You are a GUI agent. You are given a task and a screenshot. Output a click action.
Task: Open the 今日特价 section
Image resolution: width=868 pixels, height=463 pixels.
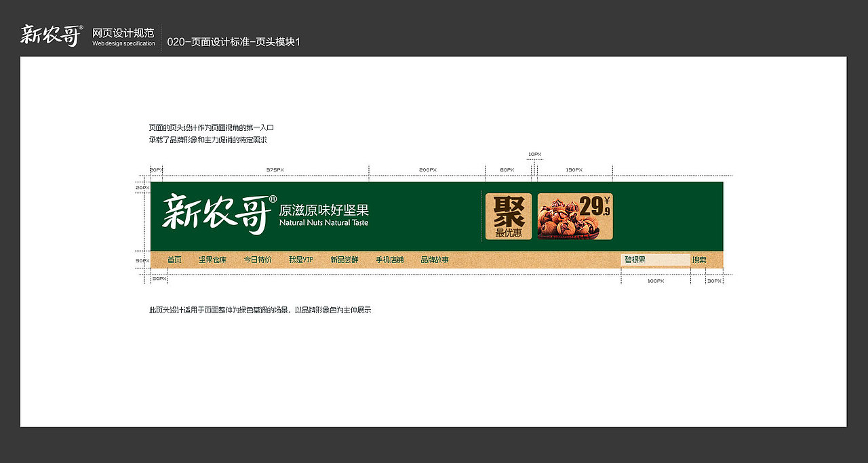[257, 259]
